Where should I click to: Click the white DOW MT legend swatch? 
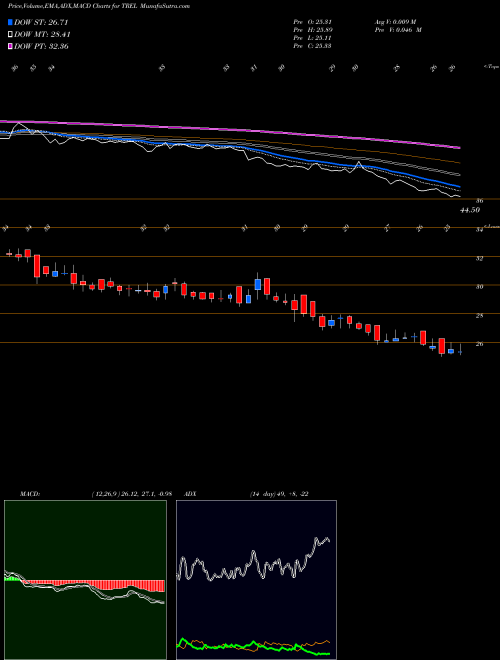(x=10, y=34)
